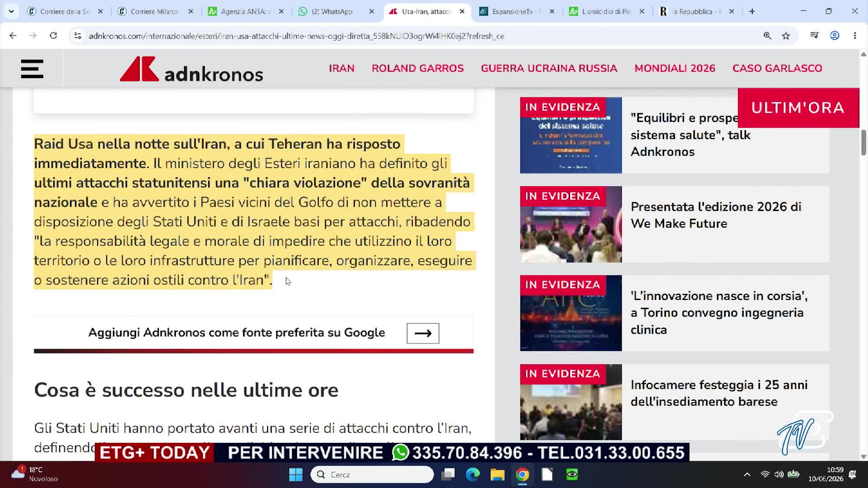Open the green screen app on taskbar
Screen dimensions: 868x488
tap(572, 474)
